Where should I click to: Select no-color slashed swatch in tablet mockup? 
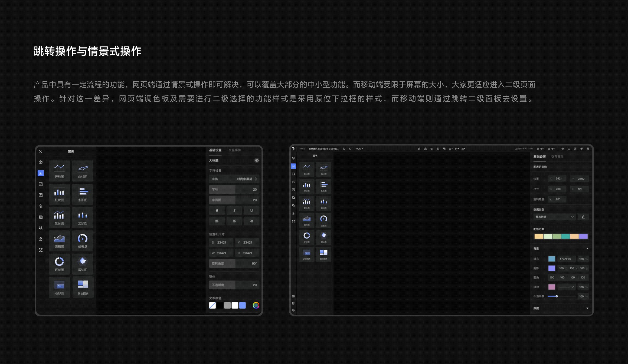(x=212, y=305)
